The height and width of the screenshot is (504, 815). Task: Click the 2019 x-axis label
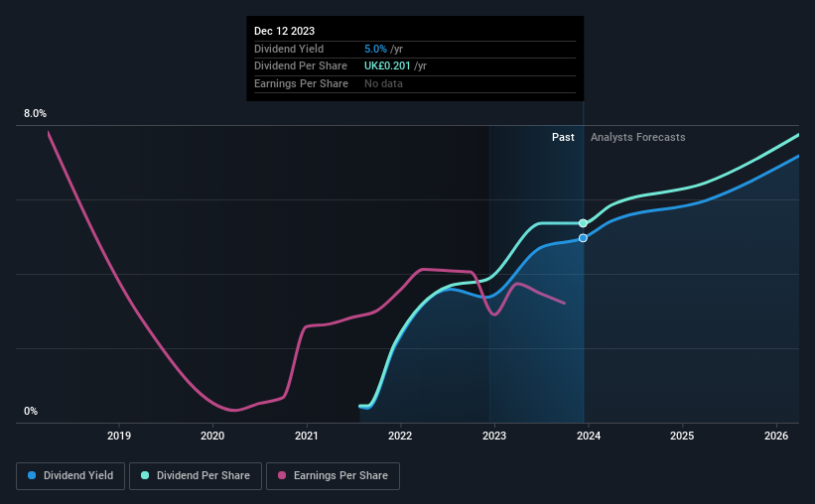(x=119, y=436)
